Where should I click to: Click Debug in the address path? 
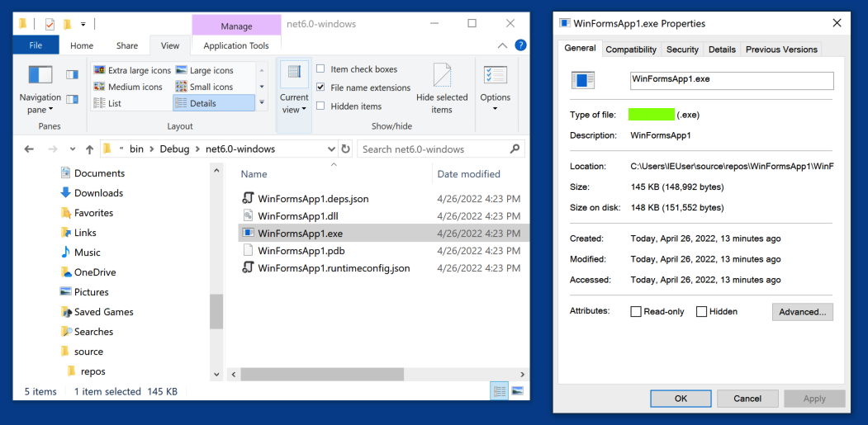174,149
